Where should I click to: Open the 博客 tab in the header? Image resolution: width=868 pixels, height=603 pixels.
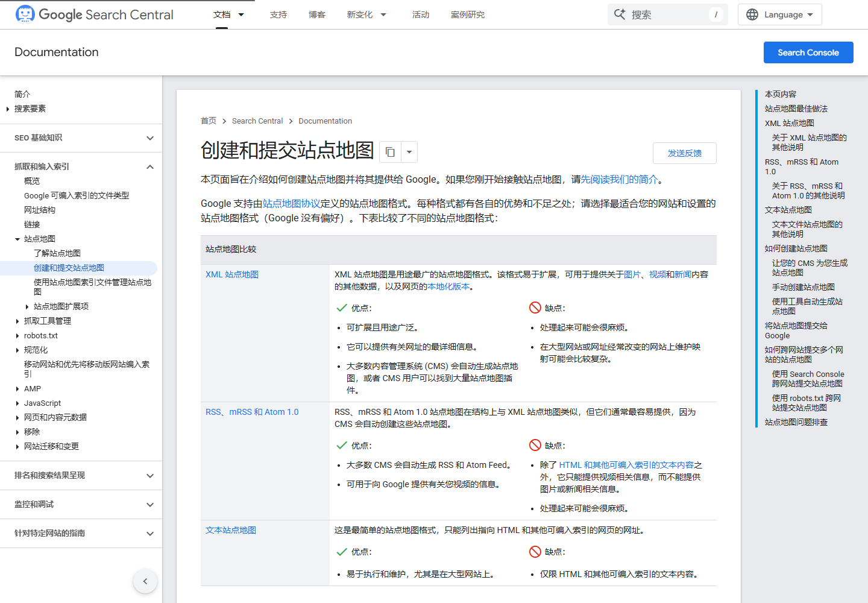[317, 14]
